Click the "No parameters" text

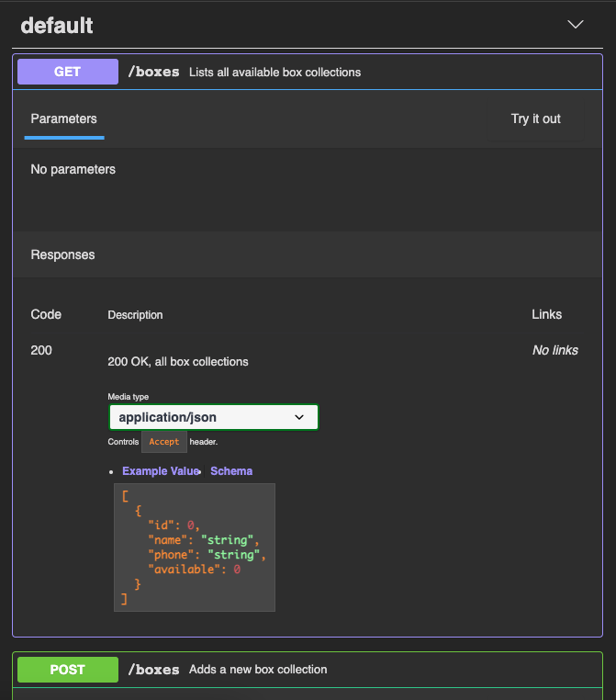(x=73, y=169)
